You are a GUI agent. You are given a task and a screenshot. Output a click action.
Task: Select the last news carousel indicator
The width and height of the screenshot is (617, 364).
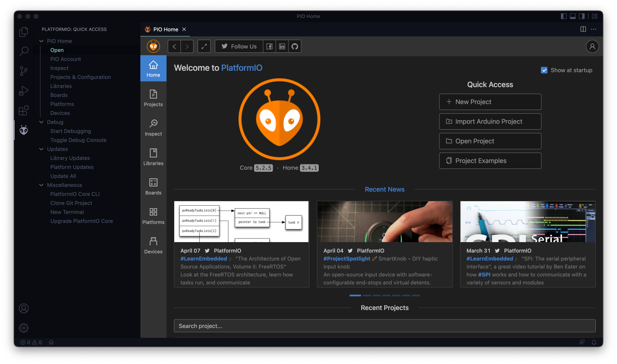tap(416, 295)
